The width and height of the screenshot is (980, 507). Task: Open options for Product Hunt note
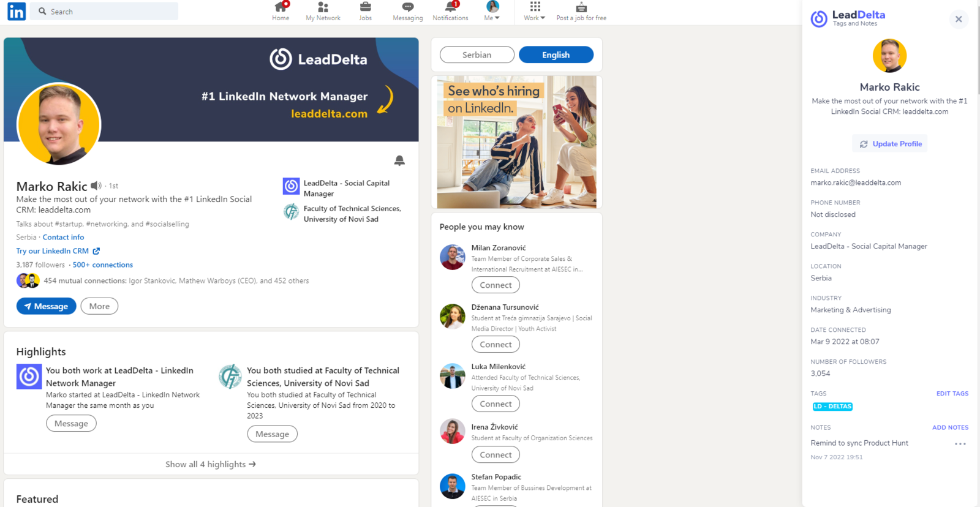tap(960, 444)
